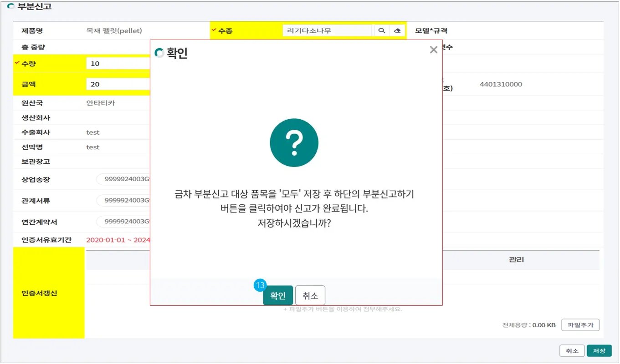Viewport: 620px width, 364px height.
Task: Close the 확인 dialog with the X
Action: click(x=433, y=50)
